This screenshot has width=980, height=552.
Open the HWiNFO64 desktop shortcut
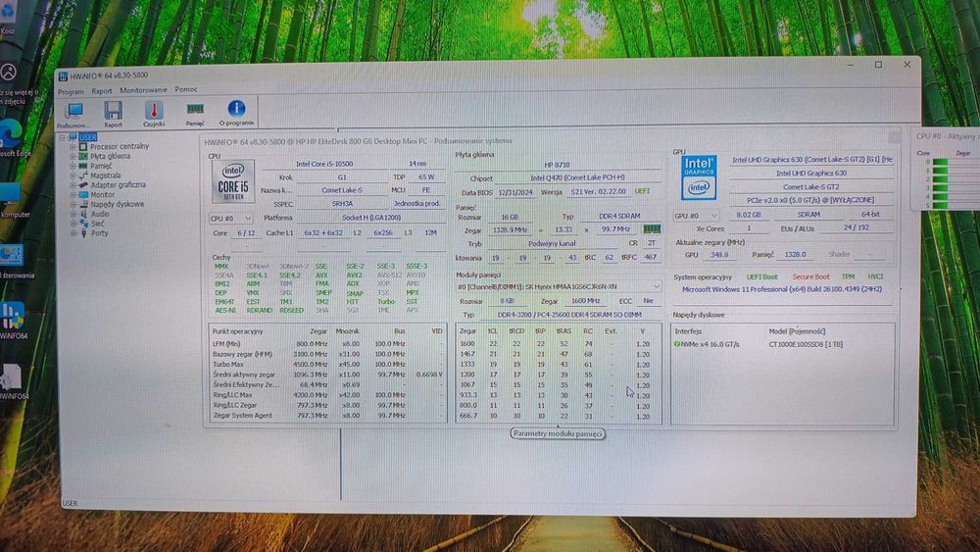point(12,322)
